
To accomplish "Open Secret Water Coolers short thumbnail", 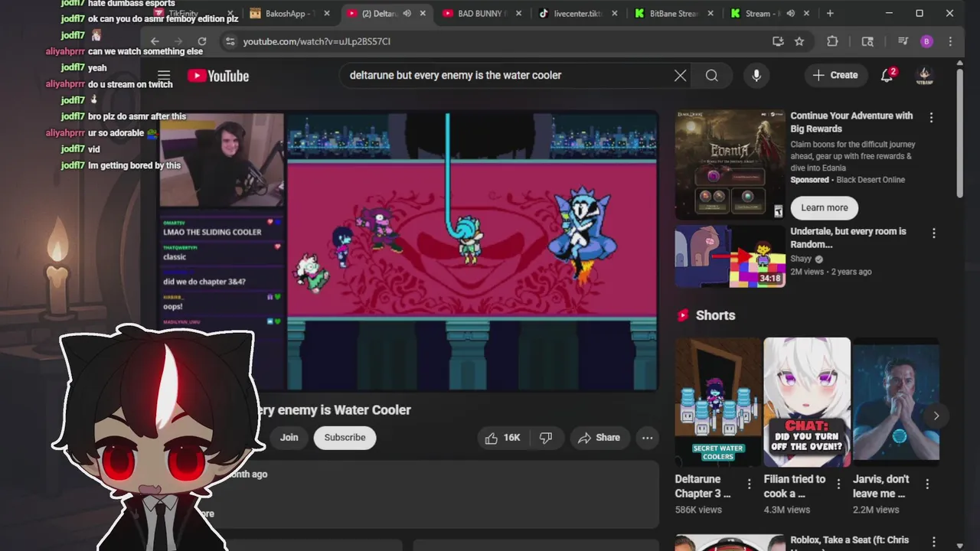I will [x=718, y=402].
